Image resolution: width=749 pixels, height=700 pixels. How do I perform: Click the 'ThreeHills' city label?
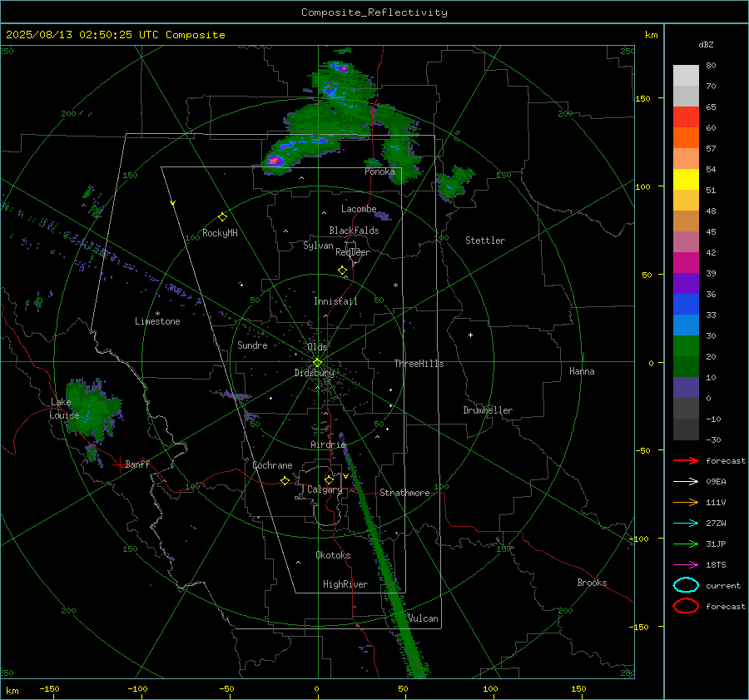419,364
